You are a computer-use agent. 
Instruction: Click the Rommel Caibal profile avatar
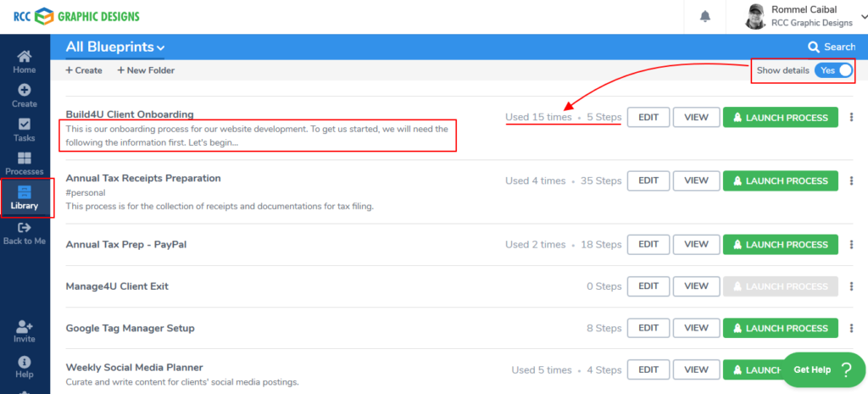755,16
